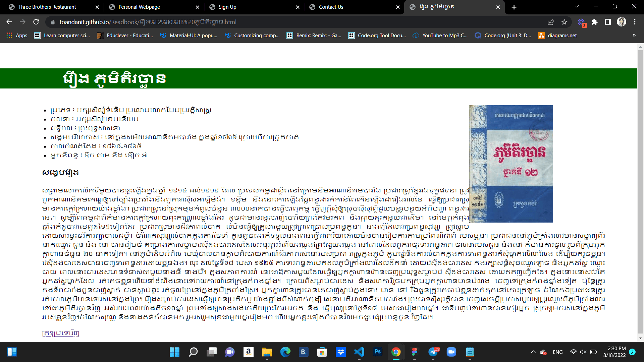Open Telegram from the taskbar
Screen dimensions: 644x362
[433, 352]
